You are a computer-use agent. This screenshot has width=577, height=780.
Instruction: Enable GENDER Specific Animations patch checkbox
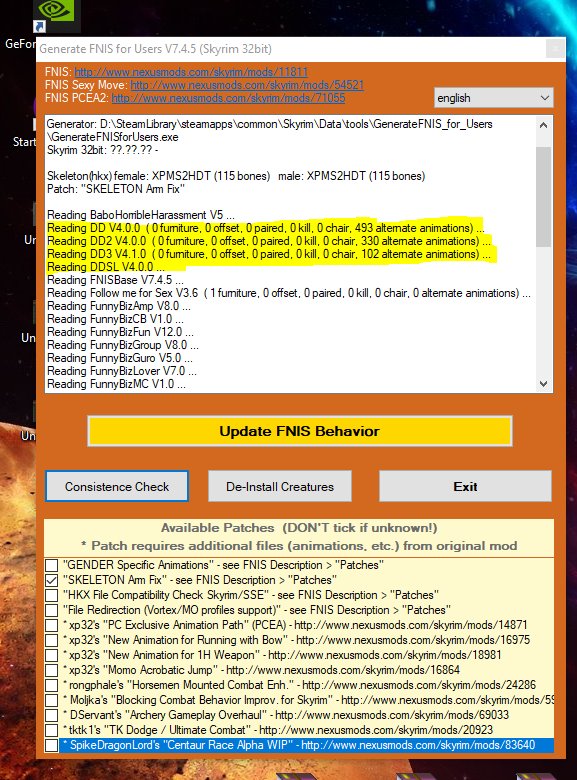click(52, 566)
